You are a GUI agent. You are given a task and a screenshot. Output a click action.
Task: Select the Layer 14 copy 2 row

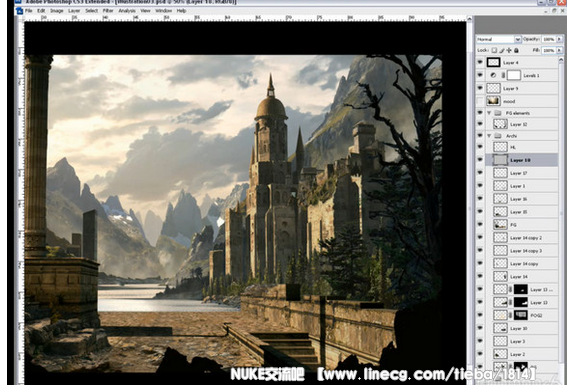point(522,238)
